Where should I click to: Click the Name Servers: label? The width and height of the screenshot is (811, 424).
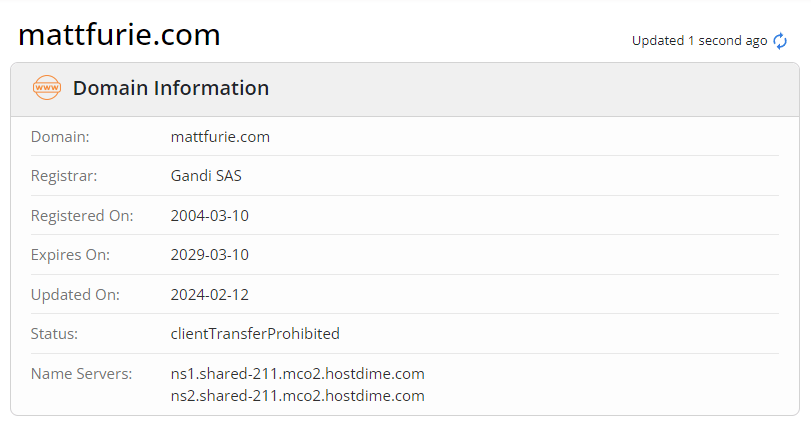[x=82, y=374]
